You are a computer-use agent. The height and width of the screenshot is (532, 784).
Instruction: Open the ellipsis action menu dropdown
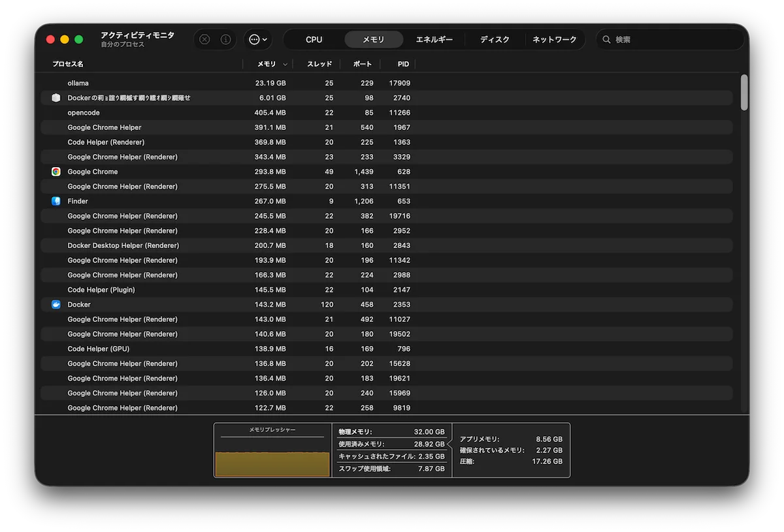click(258, 39)
